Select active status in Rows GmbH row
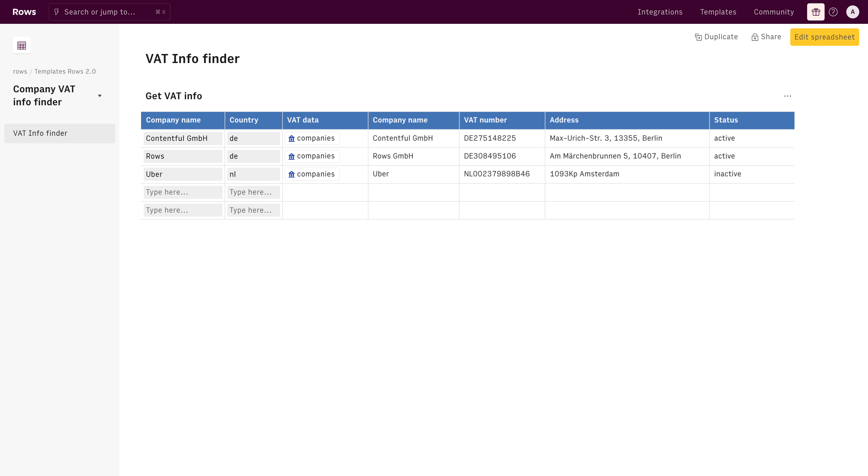This screenshot has width=868, height=476. [x=752, y=156]
